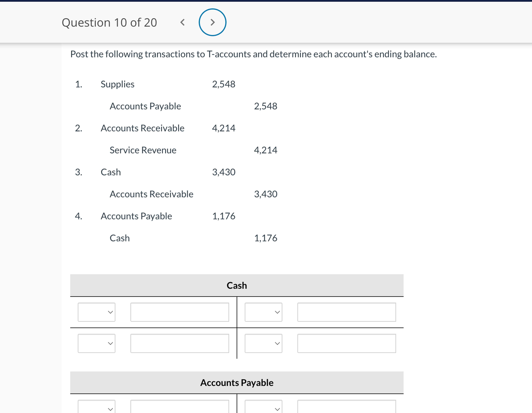Click the 'Accounts Payable' T-account header
Screen dimensions: 532x413
tap(237, 383)
